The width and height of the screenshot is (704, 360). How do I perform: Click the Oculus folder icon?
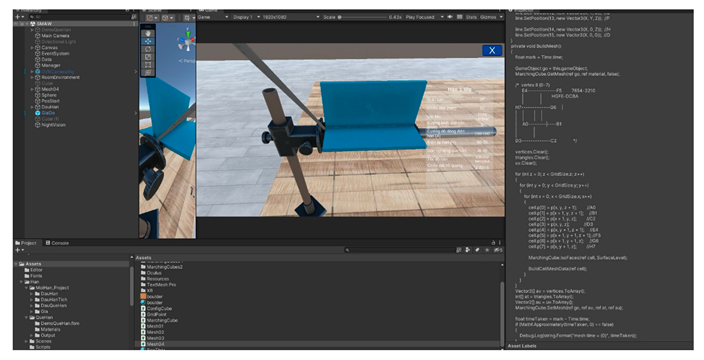click(x=143, y=273)
